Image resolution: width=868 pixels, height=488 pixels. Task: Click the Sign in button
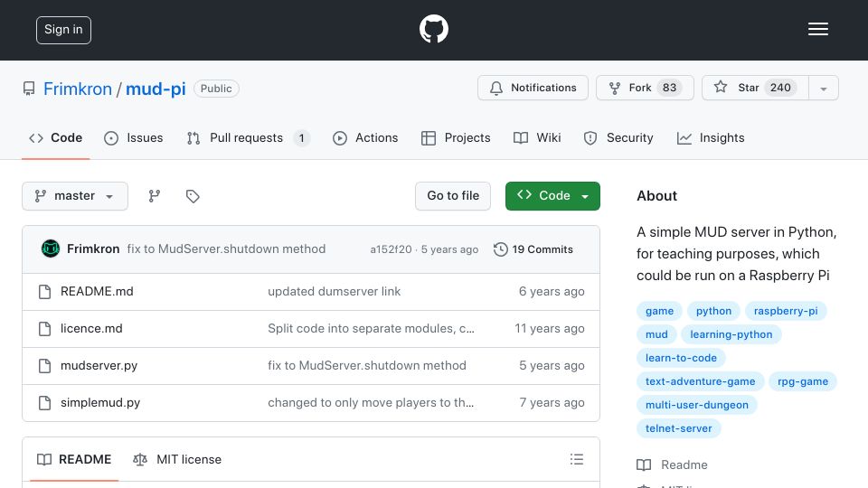[x=63, y=30]
